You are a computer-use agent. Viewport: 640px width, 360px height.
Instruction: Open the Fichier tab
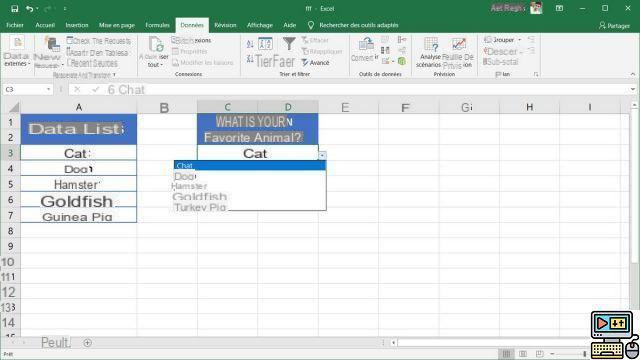pos(15,25)
